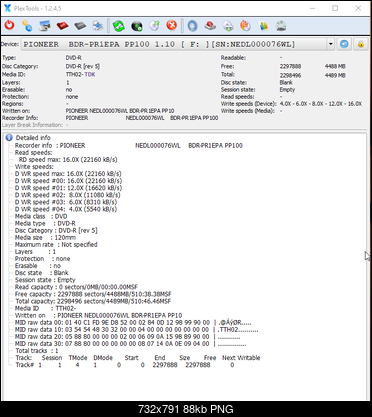
Task: Select 'Media type : DVD-R' line
Action: tap(45, 223)
